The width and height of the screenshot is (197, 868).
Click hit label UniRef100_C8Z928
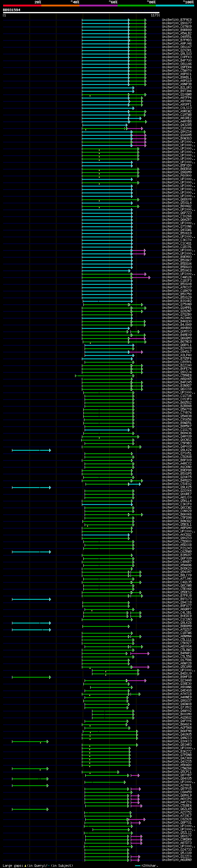pyautogui.click(x=177, y=819)
